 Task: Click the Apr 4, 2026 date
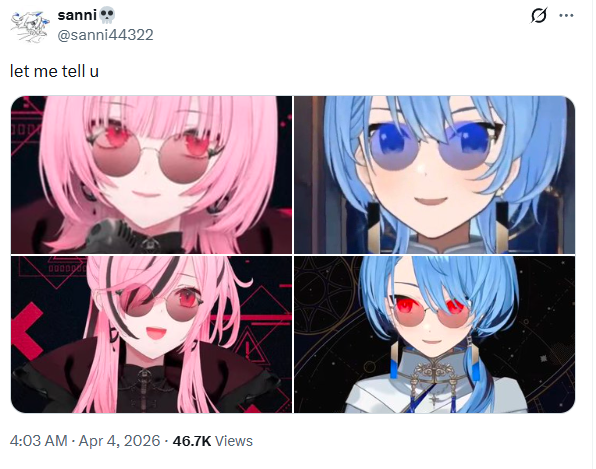119,441
